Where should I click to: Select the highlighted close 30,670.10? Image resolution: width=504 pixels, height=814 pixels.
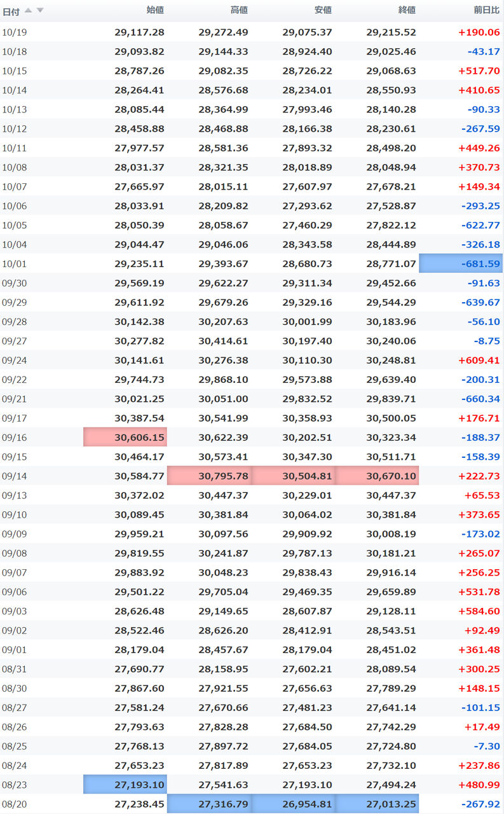(x=377, y=476)
